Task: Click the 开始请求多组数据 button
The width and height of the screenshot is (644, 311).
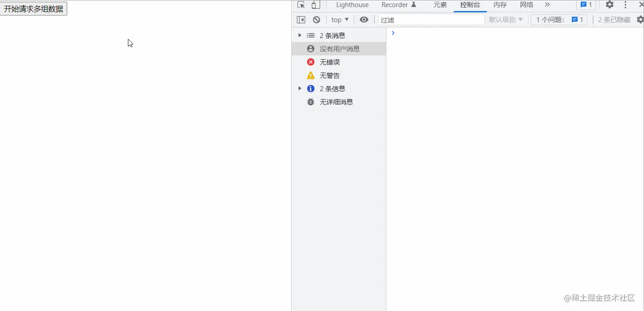Action: 34,8
